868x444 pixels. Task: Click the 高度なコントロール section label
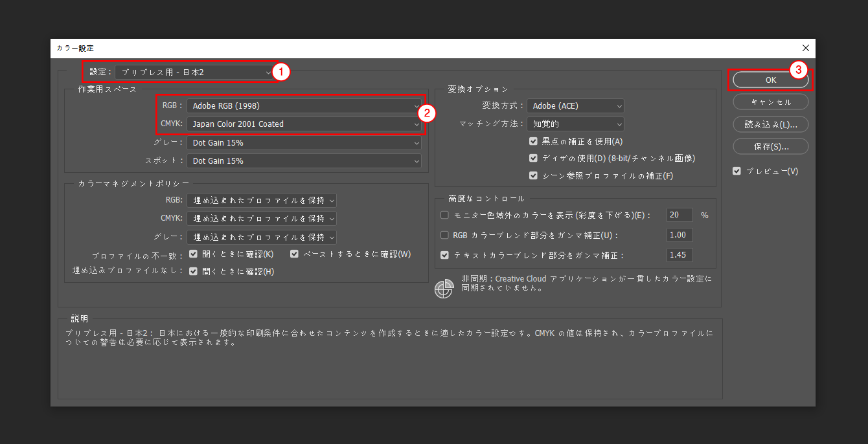pos(486,199)
